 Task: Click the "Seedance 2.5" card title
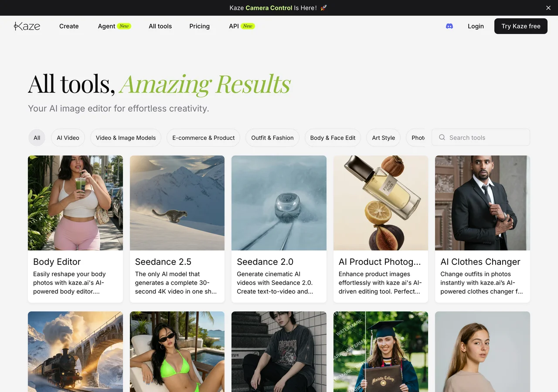pyautogui.click(x=163, y=262)
